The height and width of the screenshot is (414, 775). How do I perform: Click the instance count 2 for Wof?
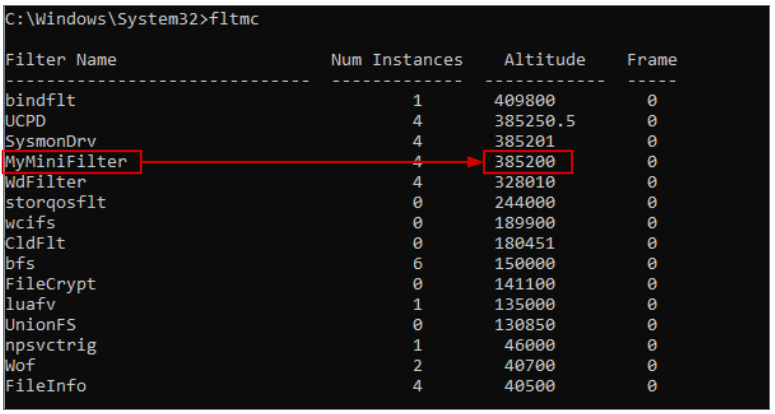tap(418, 366)
